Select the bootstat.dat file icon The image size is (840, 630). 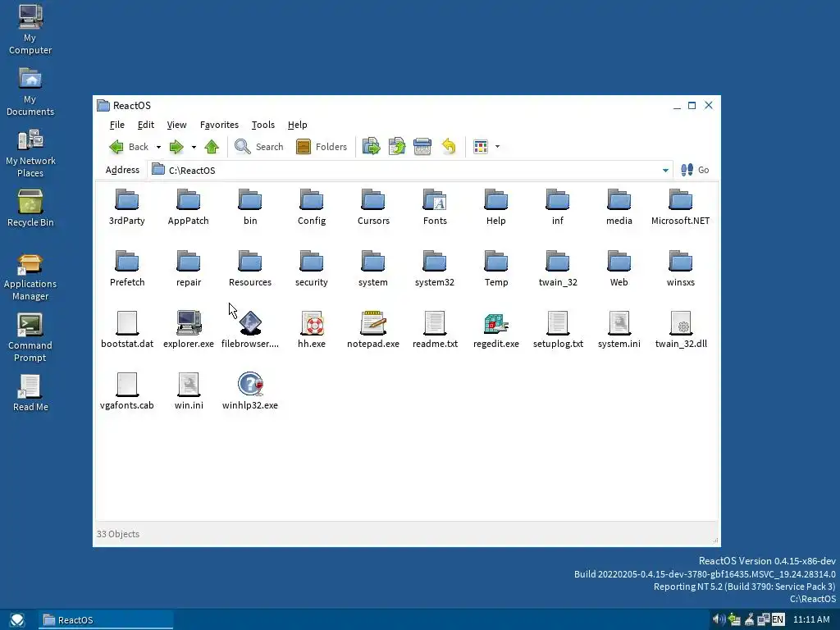click(x=127, y=323)
